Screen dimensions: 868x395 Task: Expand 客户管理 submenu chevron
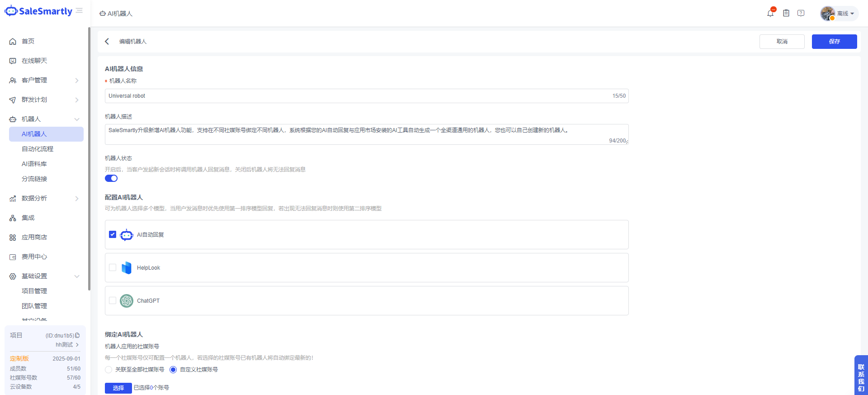tap(77, 81)
